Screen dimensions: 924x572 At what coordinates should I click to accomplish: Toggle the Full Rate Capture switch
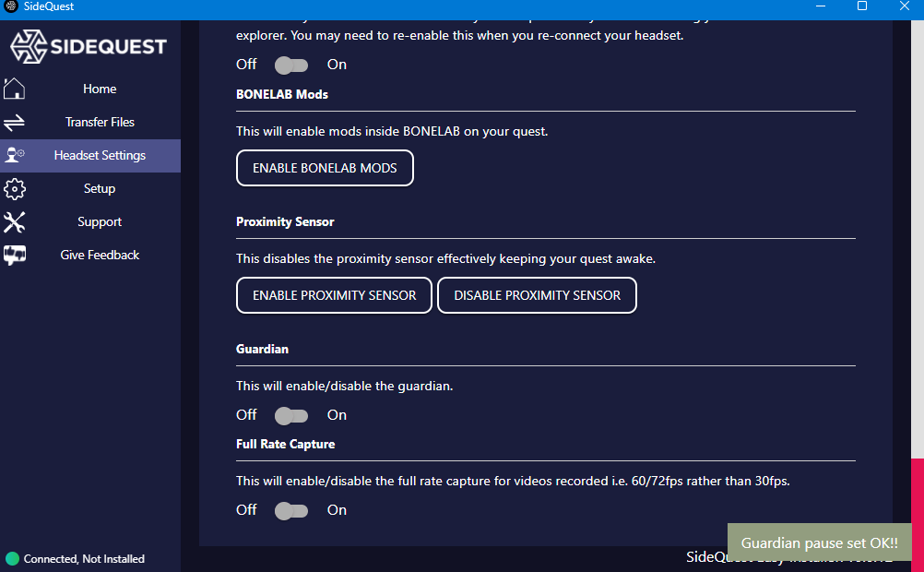(291, 511)
